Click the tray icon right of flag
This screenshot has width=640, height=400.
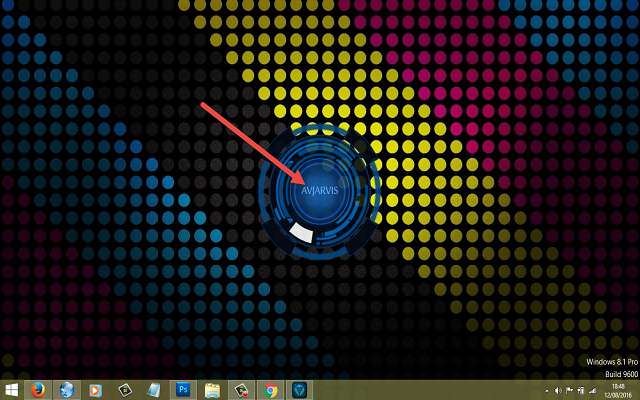pos(581,390)
